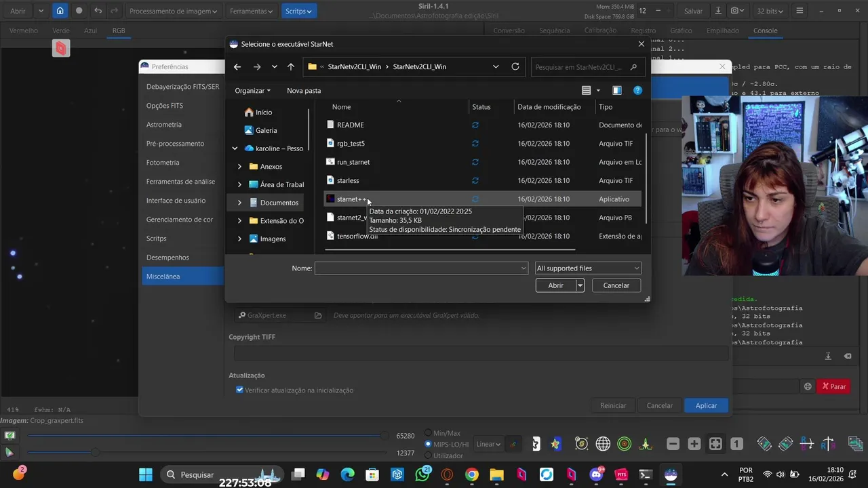This screenshot has height=488, width=868.
Task: Open the arrow next to Abrir button in dialog
Action: click(x=580, y=285)
